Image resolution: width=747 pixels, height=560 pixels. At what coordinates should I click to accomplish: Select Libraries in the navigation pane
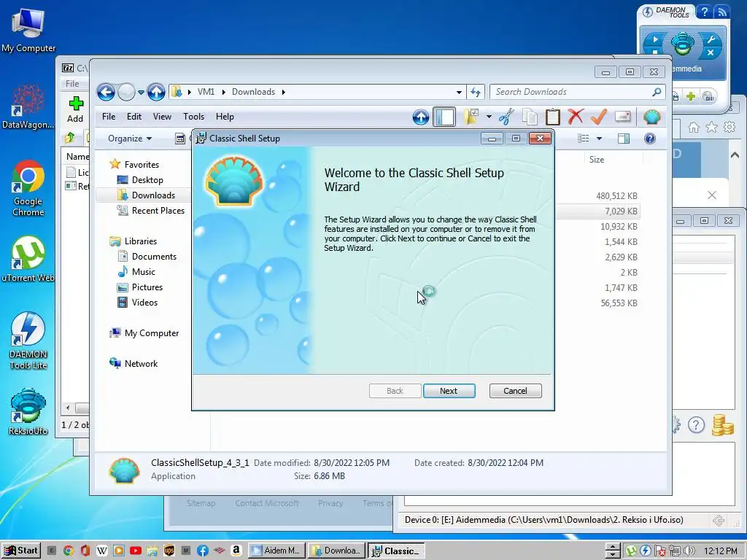141,241
